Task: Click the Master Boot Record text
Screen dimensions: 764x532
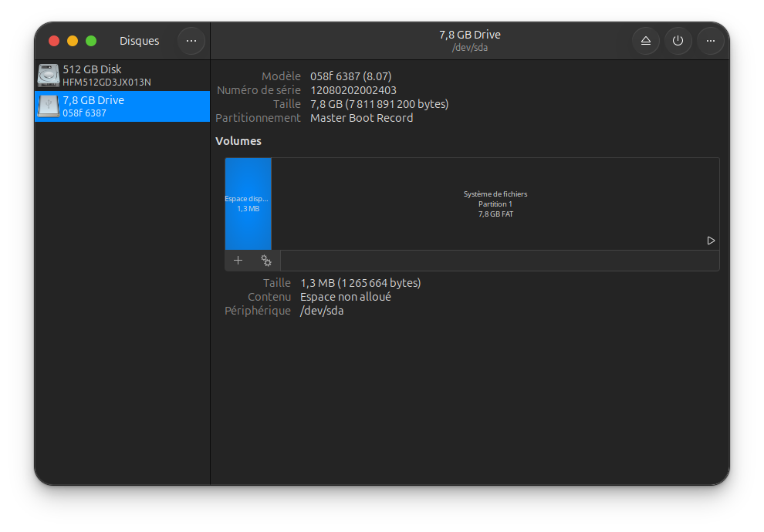Action: pyautogui.click(x=361, y=118)
